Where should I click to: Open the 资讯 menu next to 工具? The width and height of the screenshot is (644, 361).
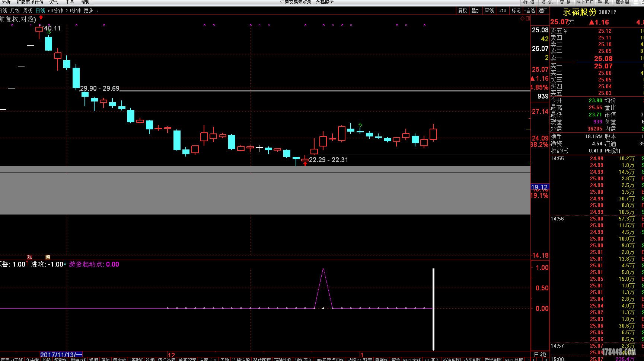click(x=54, y=2)
